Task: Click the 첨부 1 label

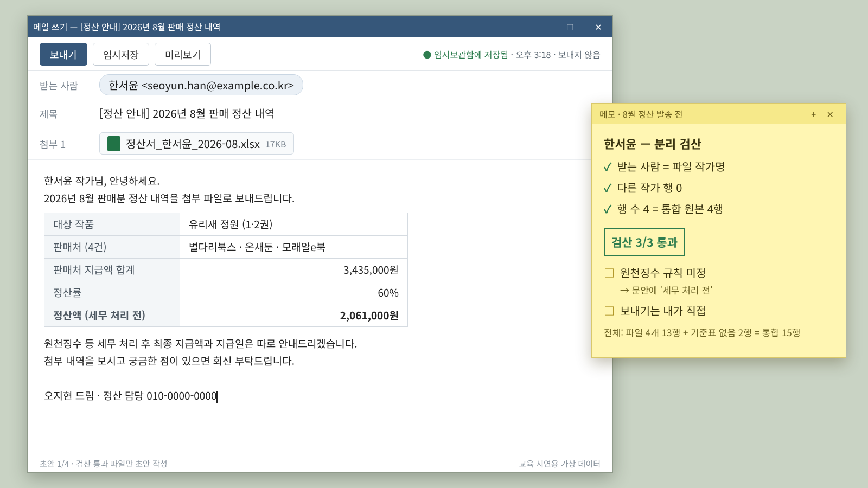Action: (x=53, y=144)
